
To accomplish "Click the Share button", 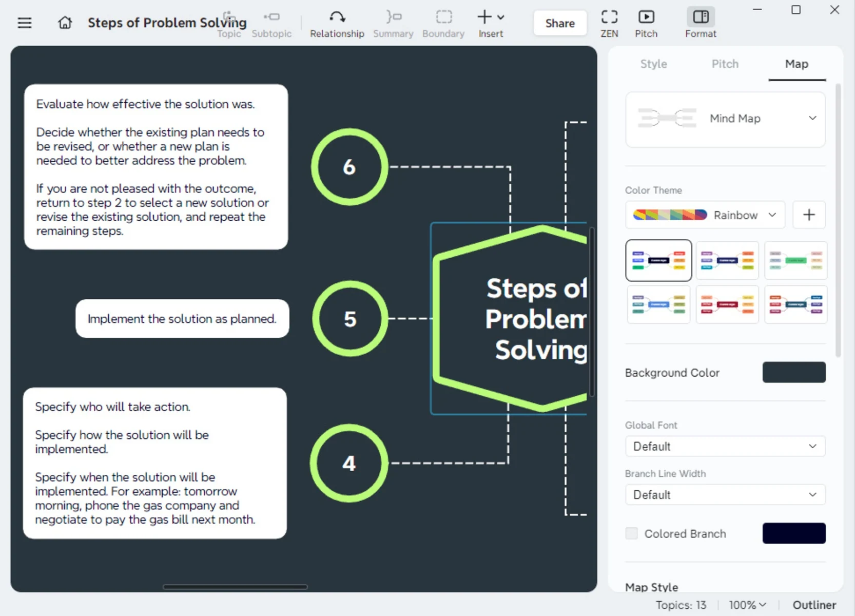I will [560, 23].
